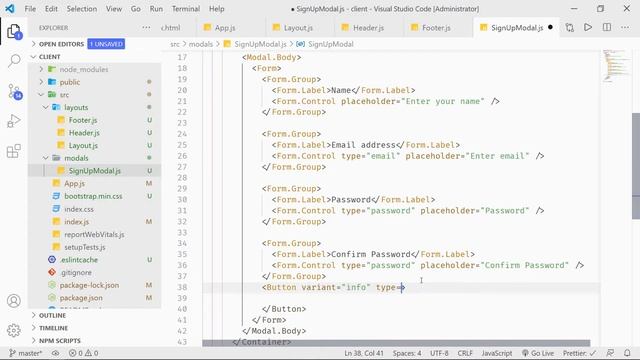640x360 pixels.
Task: Click the unsaved dot on SignUpModal.js tab
Action: point(550,27)
